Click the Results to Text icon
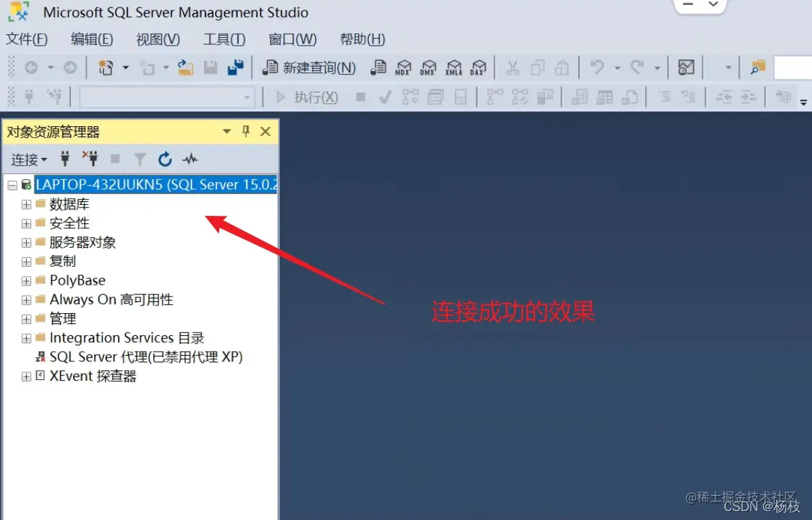This screenshot has height=520, width=812. (x=580, y=97)
